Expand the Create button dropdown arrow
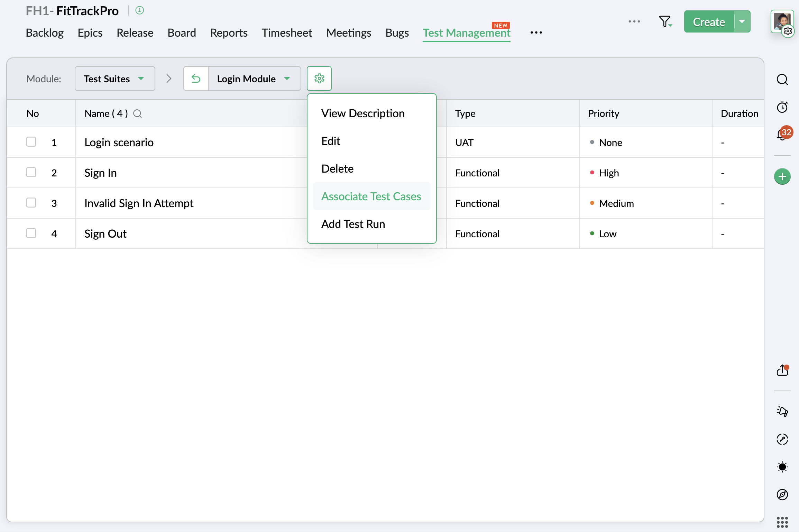Viewport: 799px width, 532px height. point(742,21)
